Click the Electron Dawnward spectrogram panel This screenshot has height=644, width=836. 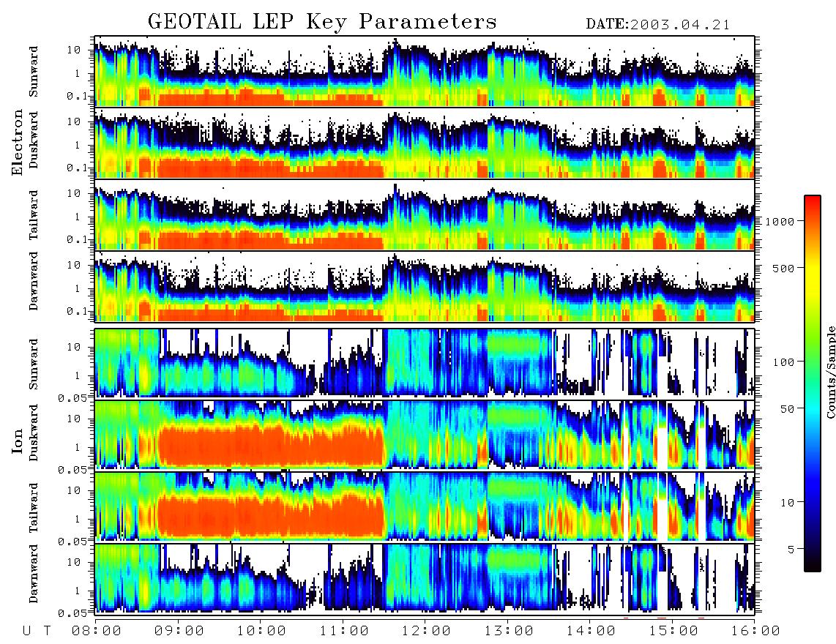(425, 286)
